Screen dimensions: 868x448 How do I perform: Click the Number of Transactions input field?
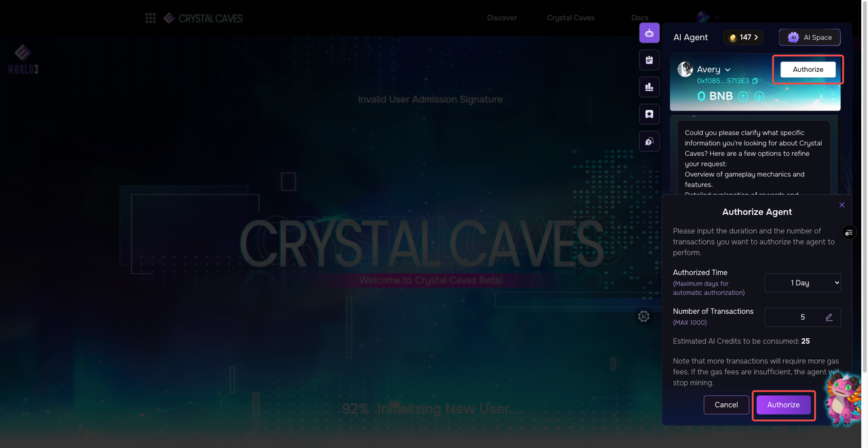point(803,317)
